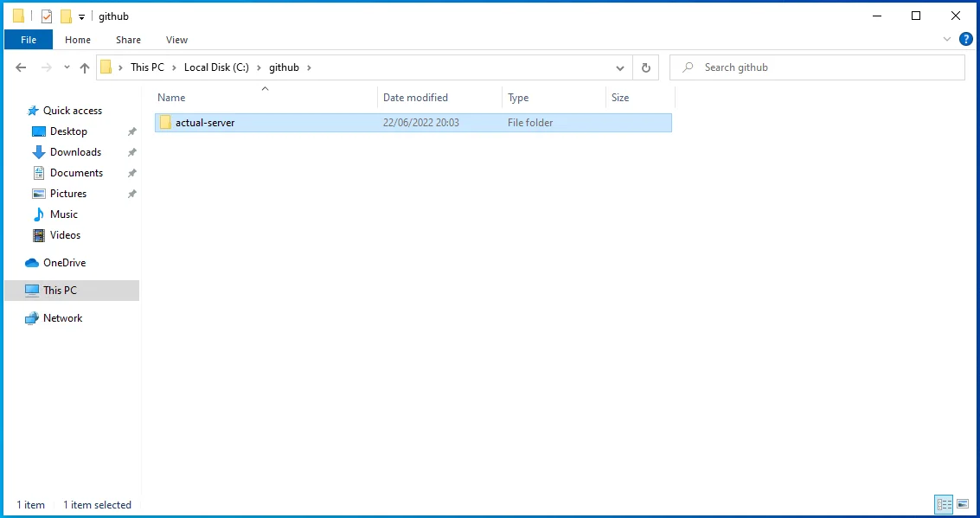Switch to the View ribbon tab

point(176,40)
